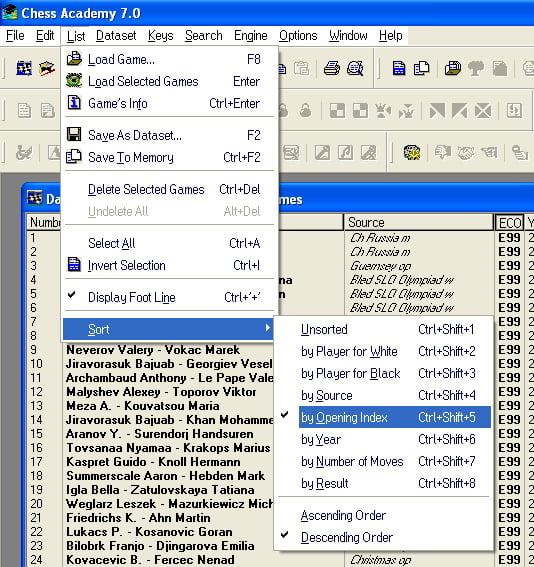
Task: Click the graduation cap icon in the top toolbar
Action: [47, 68]
